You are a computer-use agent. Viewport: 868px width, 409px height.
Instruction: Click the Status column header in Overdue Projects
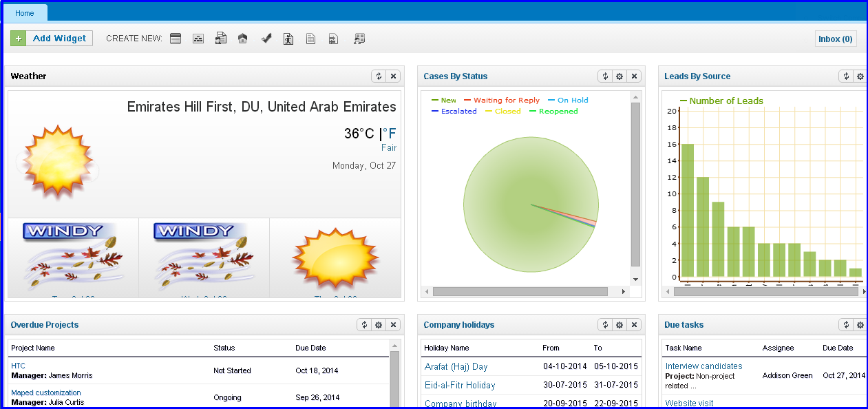[224, 348]
